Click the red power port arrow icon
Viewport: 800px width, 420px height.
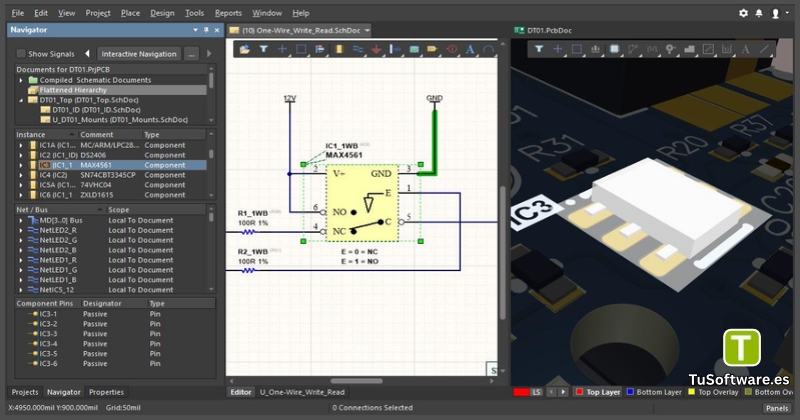377,50
